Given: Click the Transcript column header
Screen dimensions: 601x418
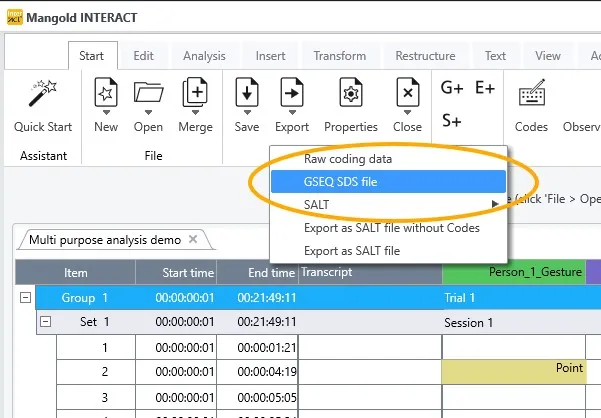Looking at the screenshot, I should tap(370, 272).
